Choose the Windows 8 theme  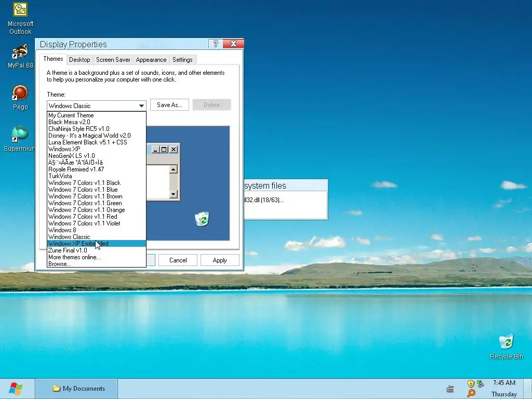(96, 230)
